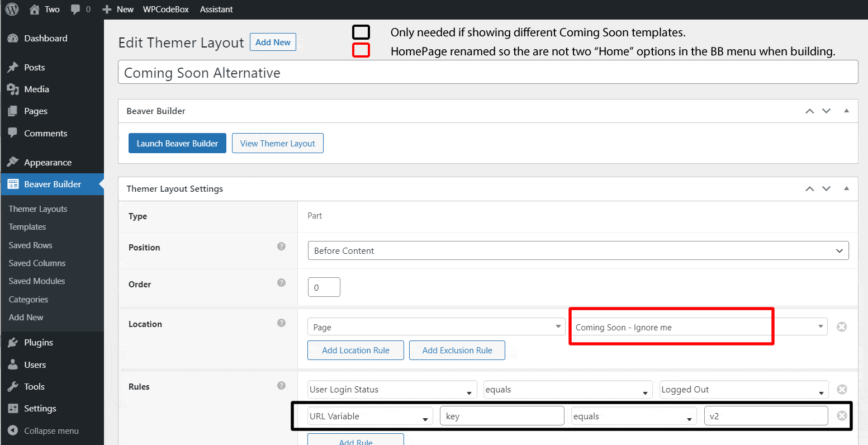Remove the User Login Status rule
This screenshot has height=445, width=868.
(842, 389)
